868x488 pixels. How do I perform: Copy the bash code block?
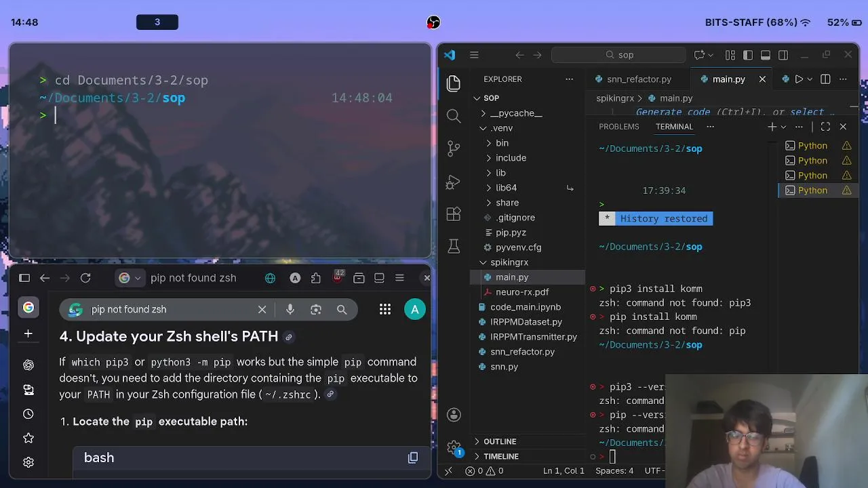(413, 458)
